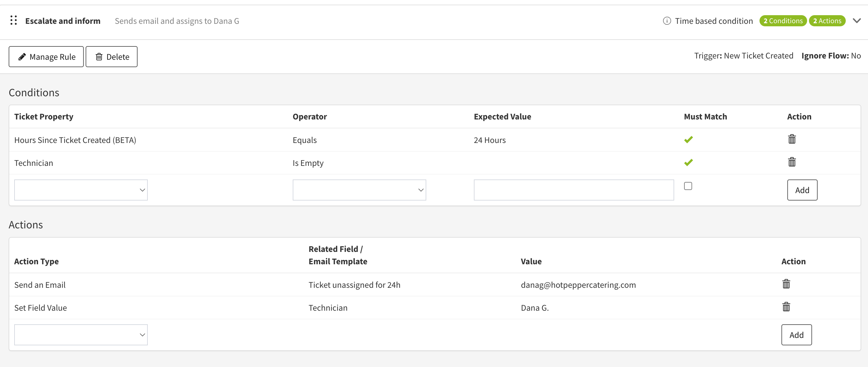The width and height of the screenshot is (868, 367).
Task: Focus the Expected Value input field
Action: pyautogui.click(x=573, y=190)
